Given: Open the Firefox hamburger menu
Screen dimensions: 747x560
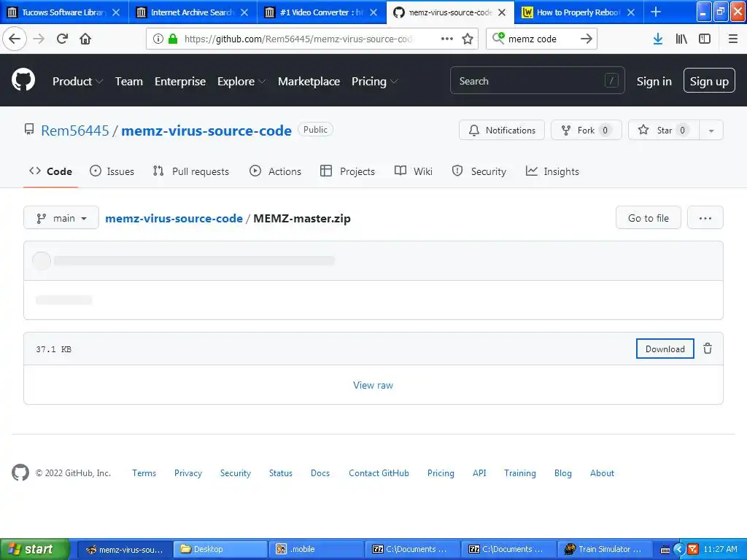Looking at the screenshot, I should [x=732, y=39].
